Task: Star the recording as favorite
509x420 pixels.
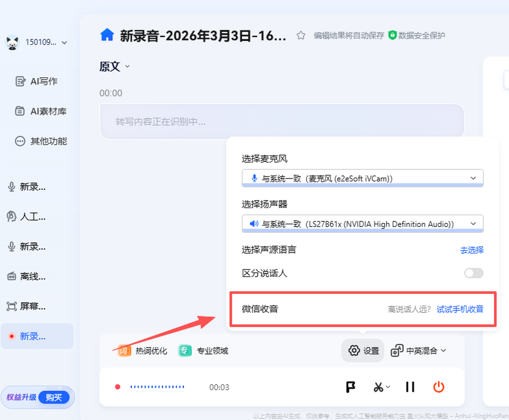Action: pos(301,36)
